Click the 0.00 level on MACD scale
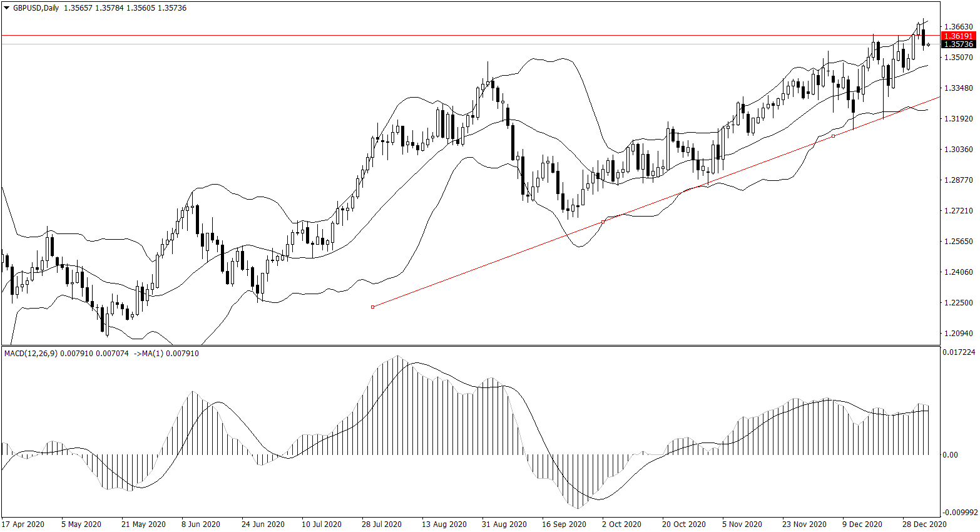Image resolution: width=980 pixels, height=532 pixels. click(950, 455)
